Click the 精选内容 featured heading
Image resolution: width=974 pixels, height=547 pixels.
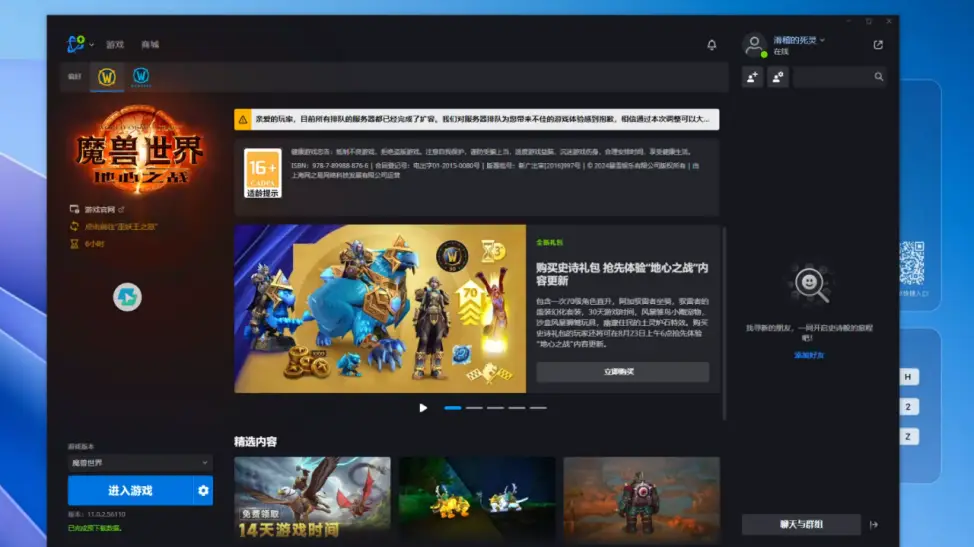[x=255, y=441]
